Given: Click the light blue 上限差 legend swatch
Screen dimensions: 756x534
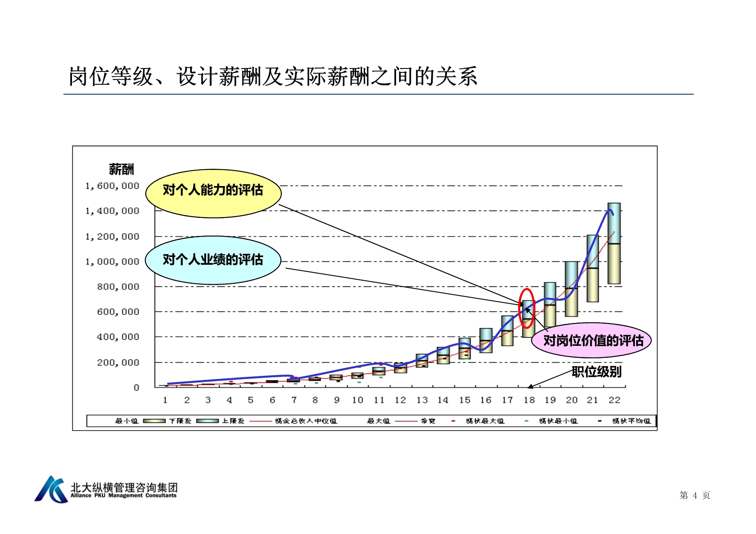Looking at the screenshot, I should coord(208,421).
